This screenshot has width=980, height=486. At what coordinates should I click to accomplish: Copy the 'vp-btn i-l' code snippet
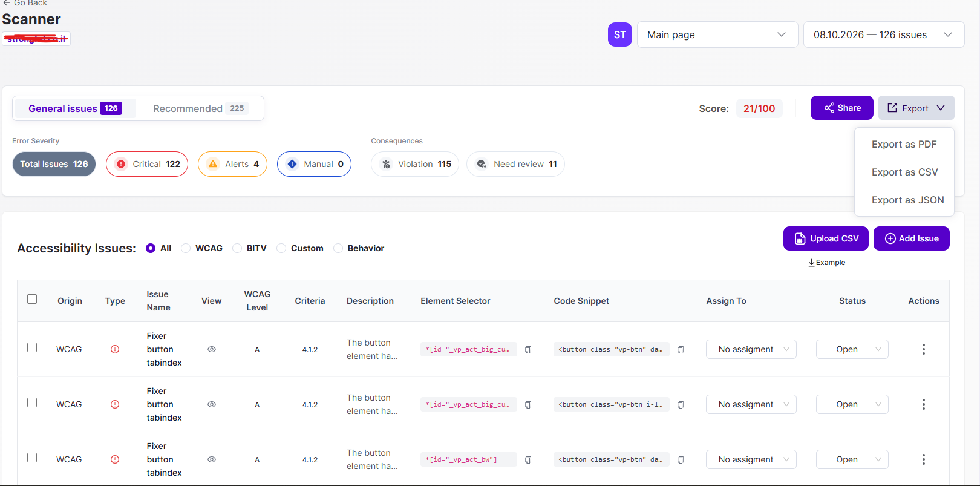pos(681,405)
